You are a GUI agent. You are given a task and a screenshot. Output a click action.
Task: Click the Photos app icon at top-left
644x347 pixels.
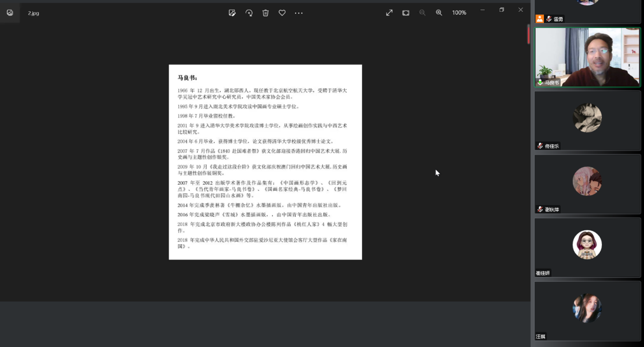[x=10, y=13]
